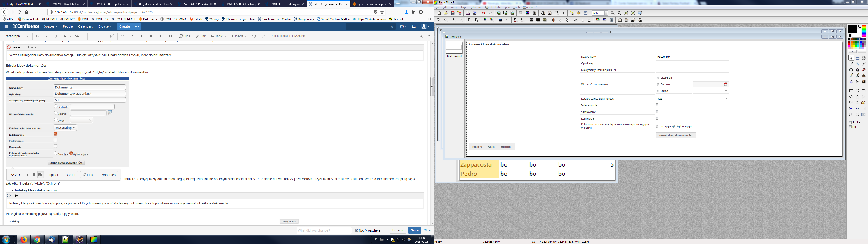Open the Adjust menu in PhotoFiltre
The width and height of the screenshot is (868, 244).
pos(488,7)
